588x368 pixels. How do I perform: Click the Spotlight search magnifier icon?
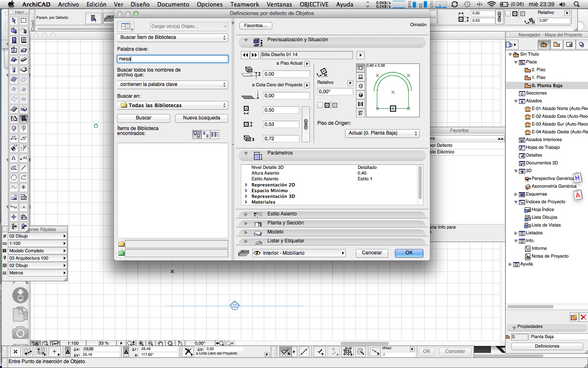577,4
